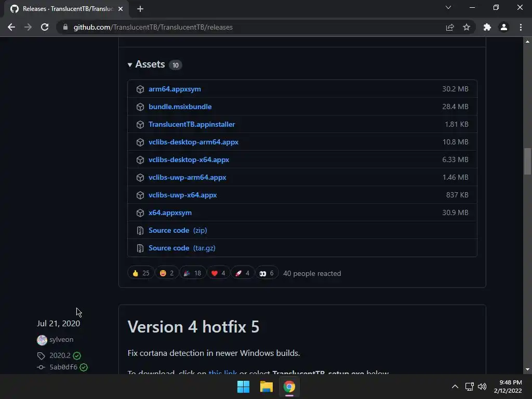Toggle the laugh reaction with 2
This screenshot has height=399, width=532.
[167, 273]
